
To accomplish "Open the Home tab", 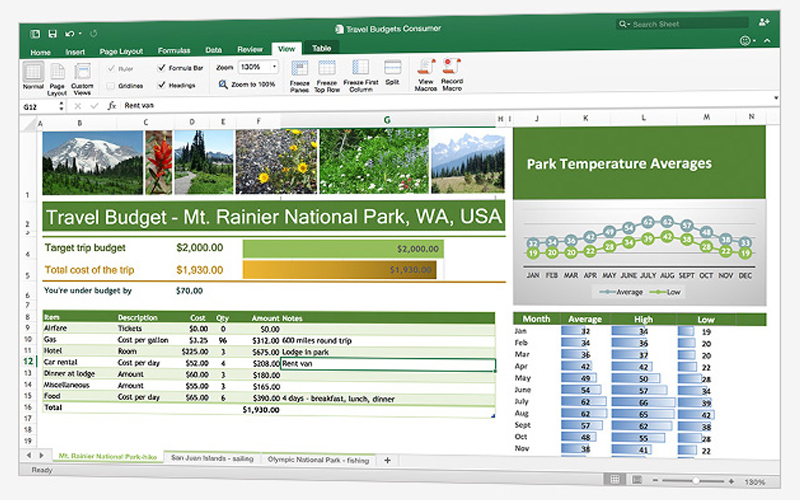I will pos(40,52).
